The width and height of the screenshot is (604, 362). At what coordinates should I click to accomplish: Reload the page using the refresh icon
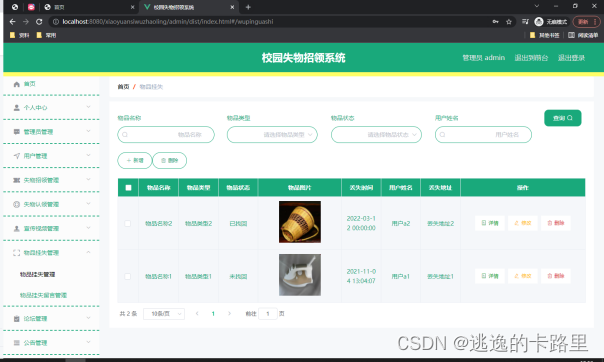pyautogui.click(x=39, y=22)
